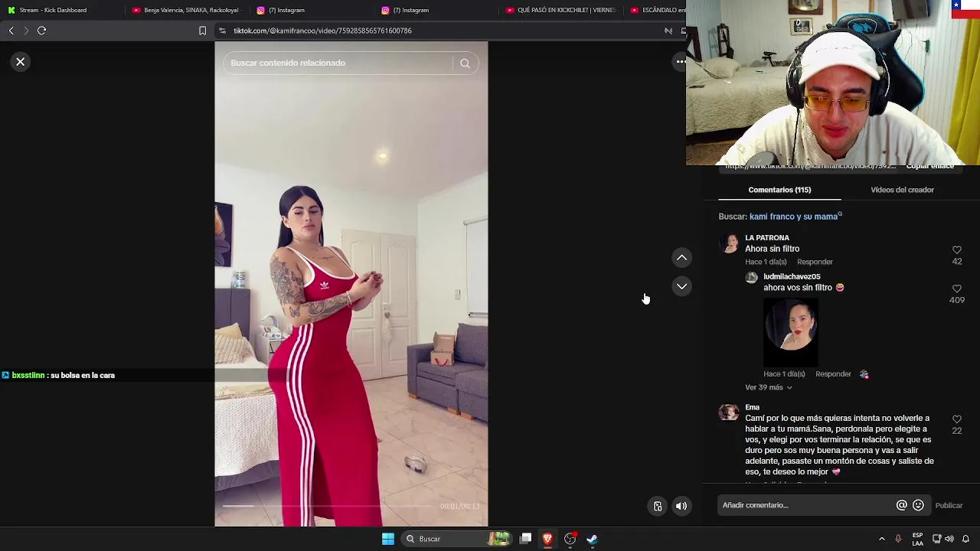Viewport: 980px width, 551px height.
Task: Go to previous video with up arrow
Action: tap(681, 258)
